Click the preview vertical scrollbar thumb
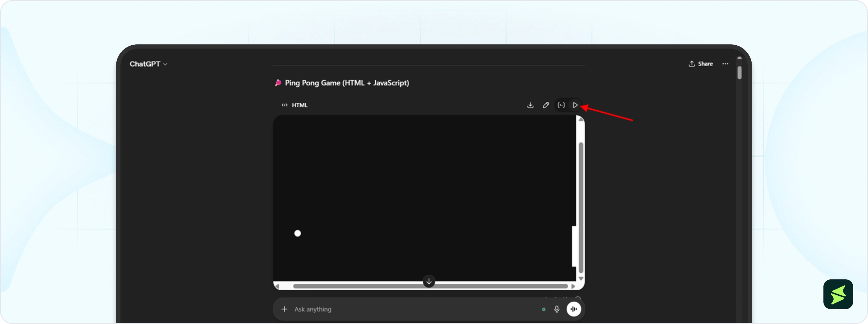This screenshot has width=868, height=324. tap(581, 208)
